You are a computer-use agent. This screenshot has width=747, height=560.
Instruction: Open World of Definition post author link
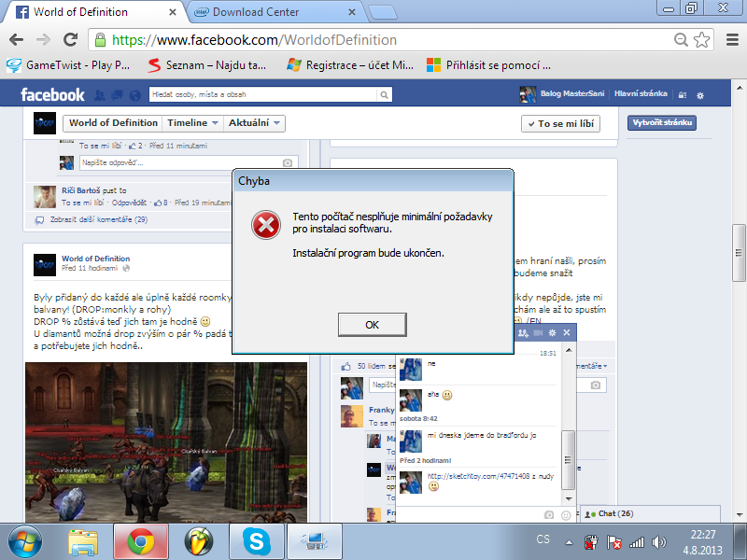[x=96, y=259]
